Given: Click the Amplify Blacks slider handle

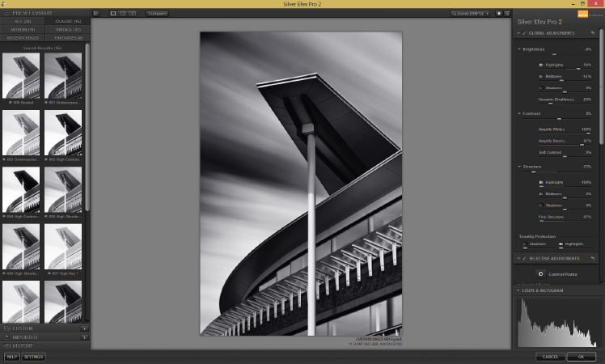Looking at the screenshot, I should (582, 145).
